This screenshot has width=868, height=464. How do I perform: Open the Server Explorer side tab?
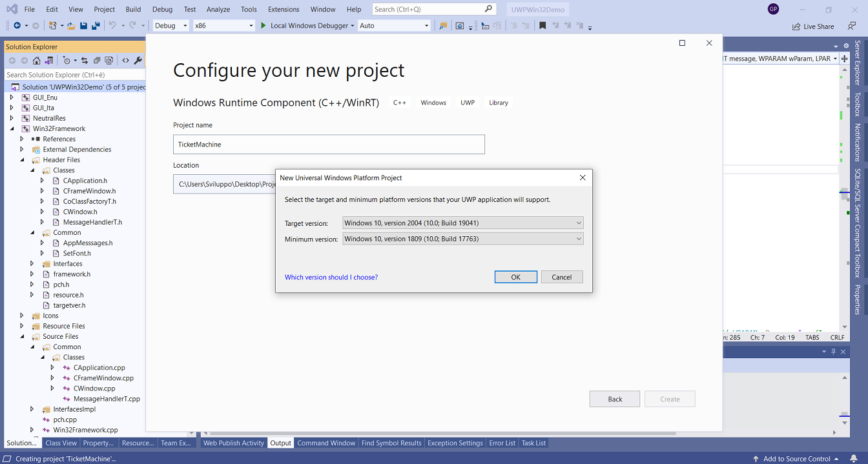(x=858, y=63)
